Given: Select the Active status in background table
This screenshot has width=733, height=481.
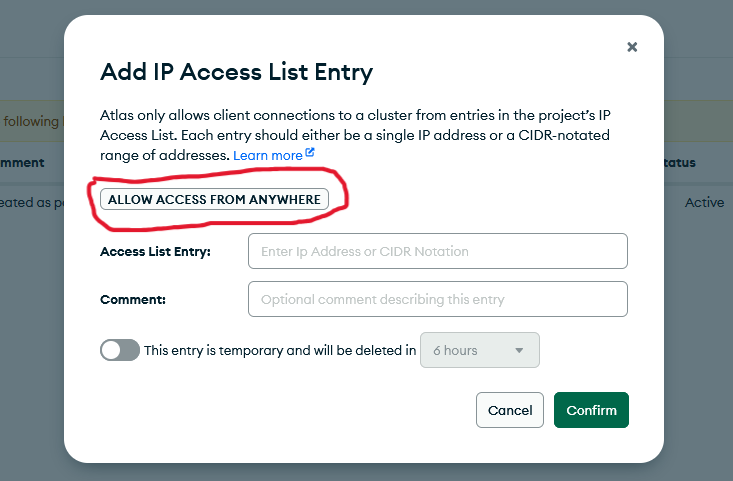Looking at the screenshot, I should tap(704, 202).
